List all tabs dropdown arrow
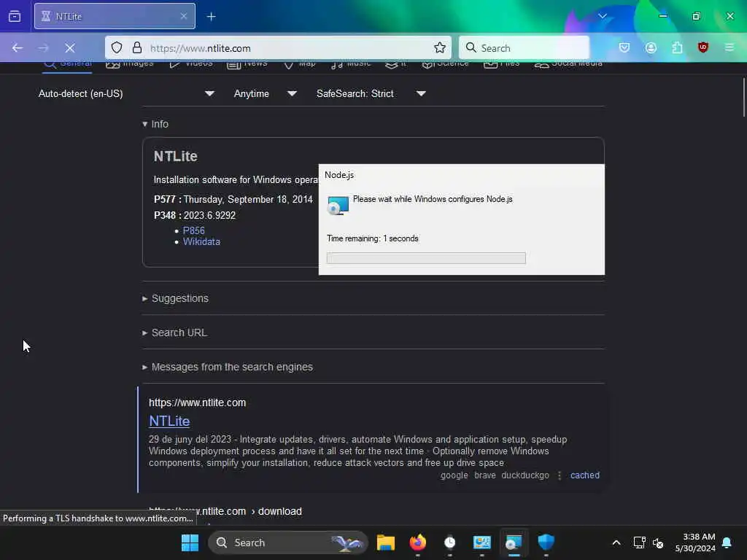The image size is (747, 560). pyautogui.click(x=603, y=16)
